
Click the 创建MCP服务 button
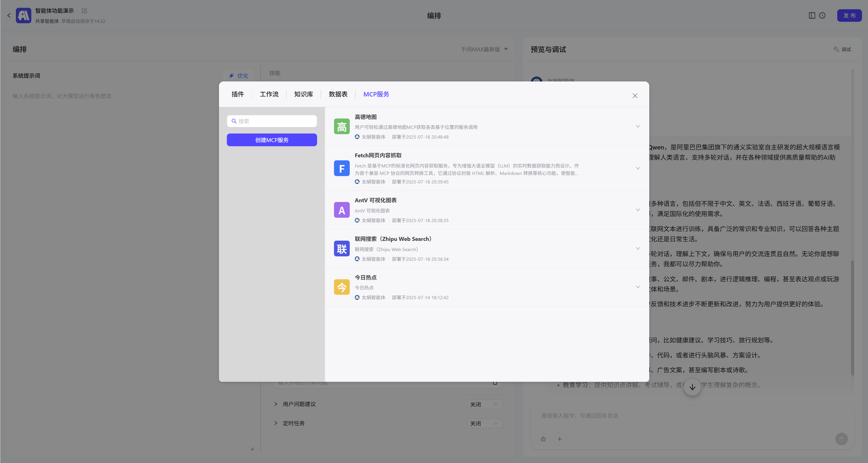point(272,140)
